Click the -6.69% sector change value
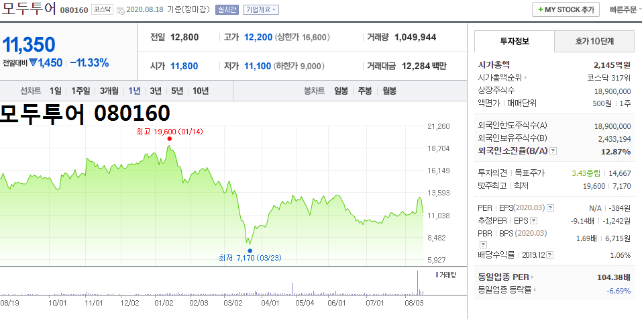This screenshot has width=644, height=319. pyautogui.click(x=619, y=291)
